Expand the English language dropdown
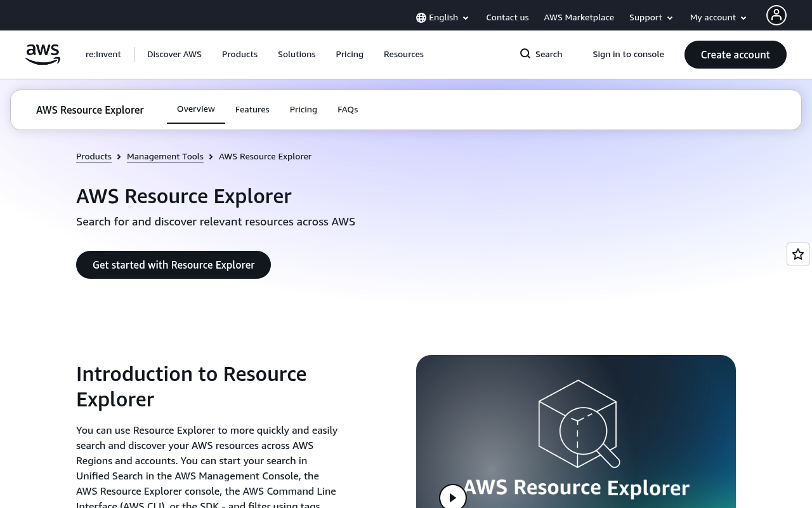Viewport: 812px width, 508px height. [443, 18]
